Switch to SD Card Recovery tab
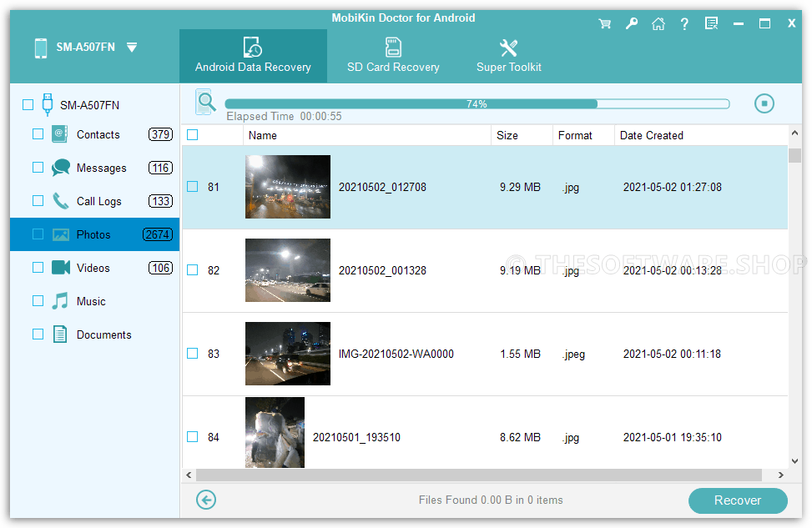The height and width of the screenshot is (528, 812). coord(393,56)
